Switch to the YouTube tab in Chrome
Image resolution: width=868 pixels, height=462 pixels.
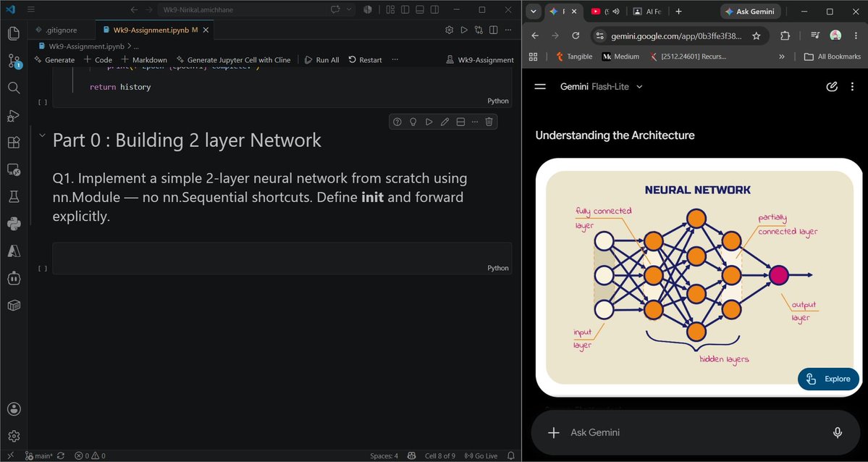[604, 12]
